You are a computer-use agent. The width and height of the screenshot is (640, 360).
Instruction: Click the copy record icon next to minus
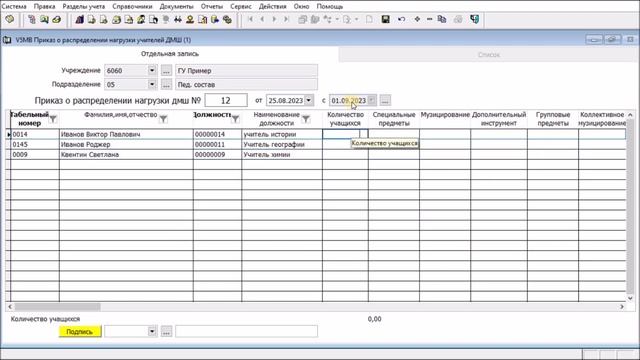click(442, 19)
